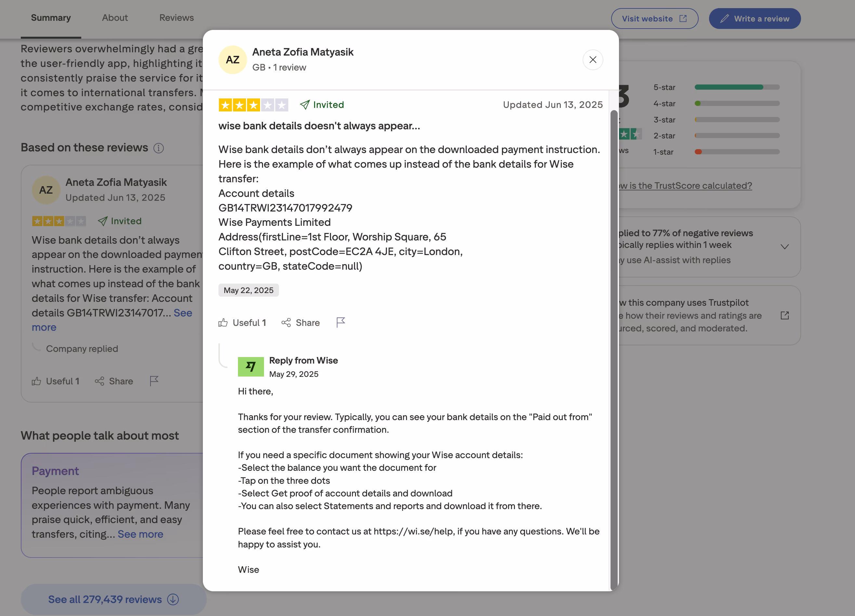The image size is (855, 616).
Task: Open the Reviews tab
Action: tap(177, 18)
